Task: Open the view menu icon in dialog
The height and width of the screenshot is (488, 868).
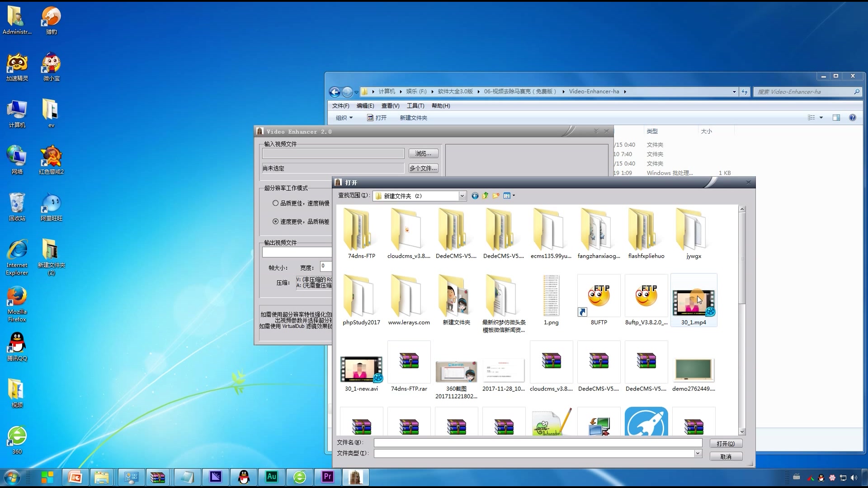Action: click(x=509, y=196)
